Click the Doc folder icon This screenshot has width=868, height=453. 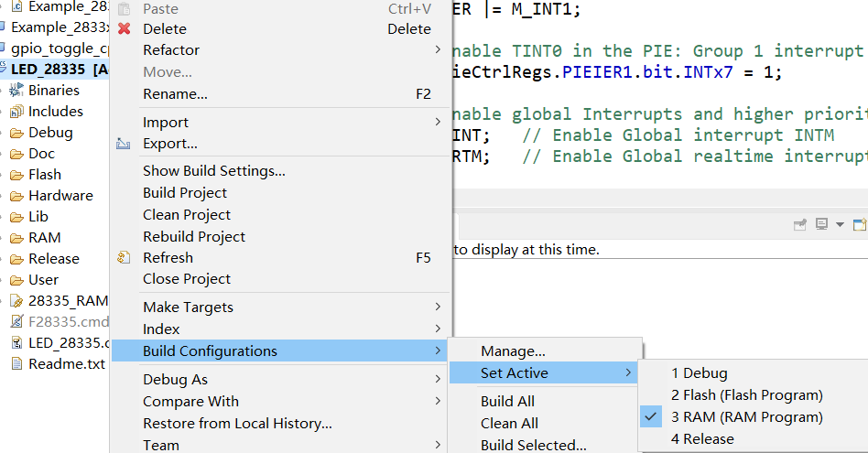tap(17, 154)
